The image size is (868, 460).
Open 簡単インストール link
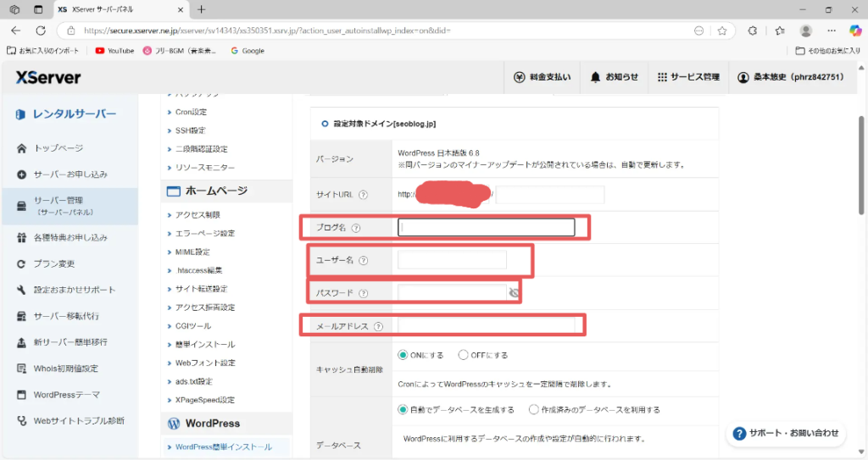pos(205,344)
